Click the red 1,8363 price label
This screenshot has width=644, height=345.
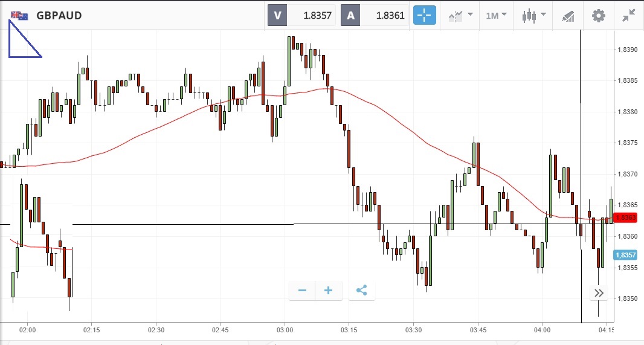click(625, 218)
